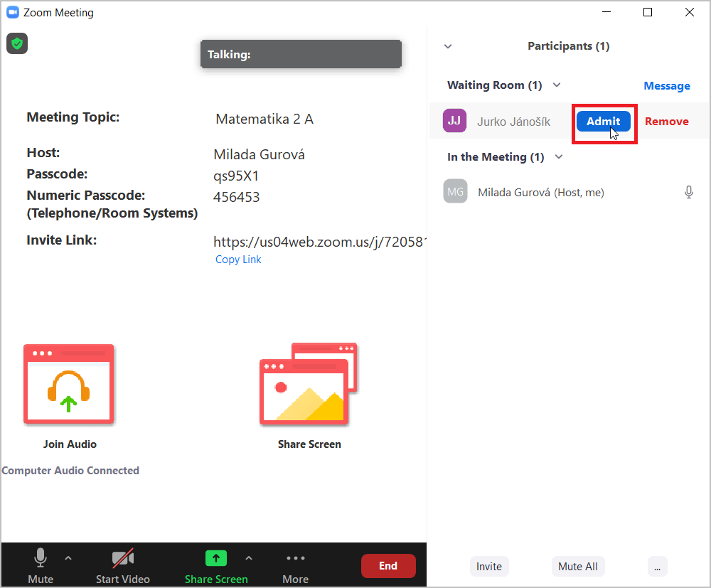Click the Invite button in Participants panel

(x=489, y=566)
